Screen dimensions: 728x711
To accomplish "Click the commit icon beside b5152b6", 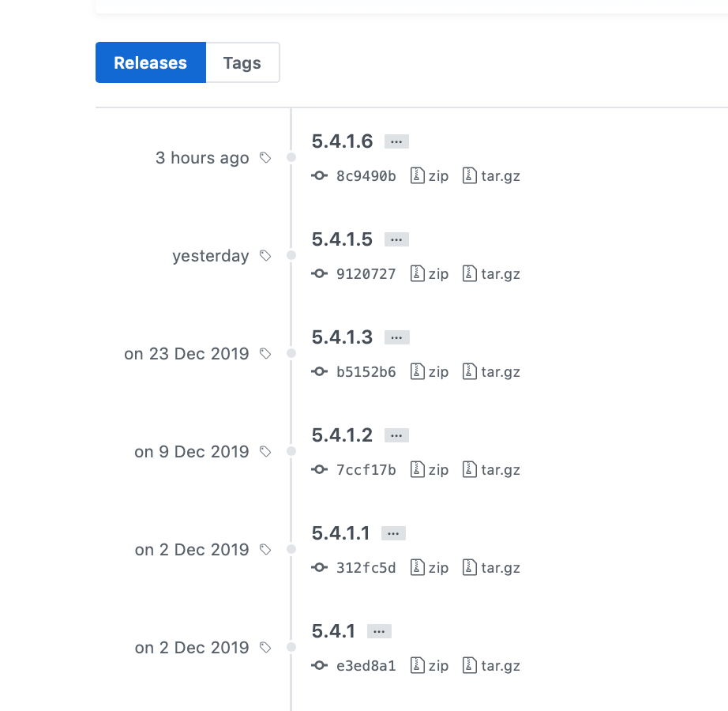I will click(320, 371).
